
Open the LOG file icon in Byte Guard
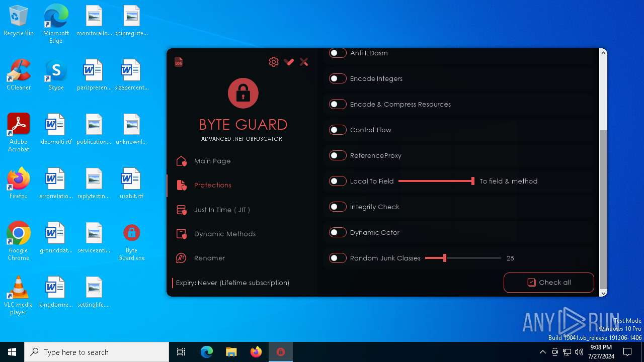pos(179,62)
